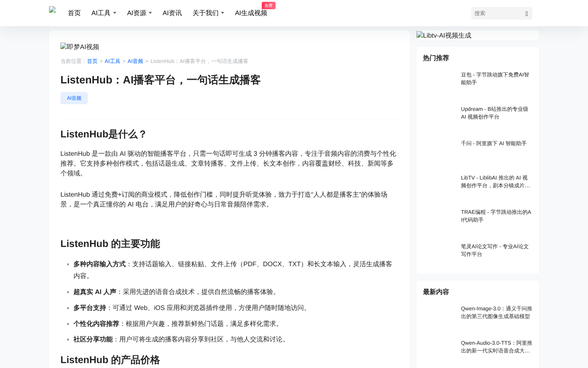
Task: Click the article title ListenHub：AI播客平台
Action: point(160,80)
